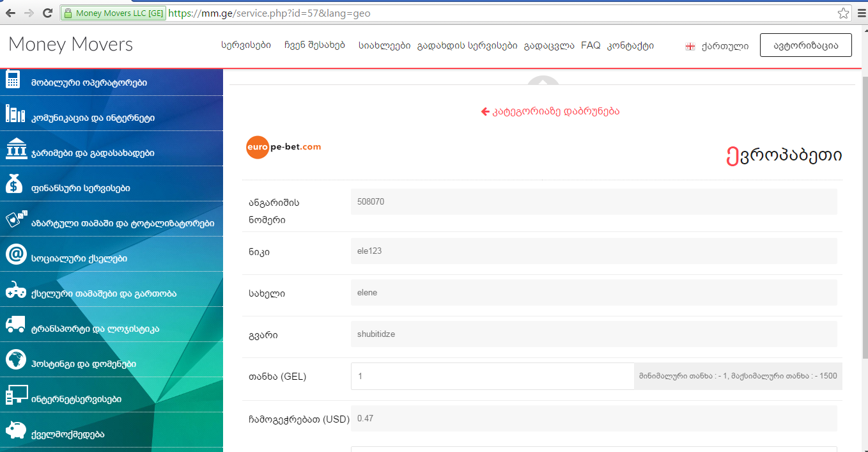
Task: Click the Money Movers site title
Action: (71, 44)
